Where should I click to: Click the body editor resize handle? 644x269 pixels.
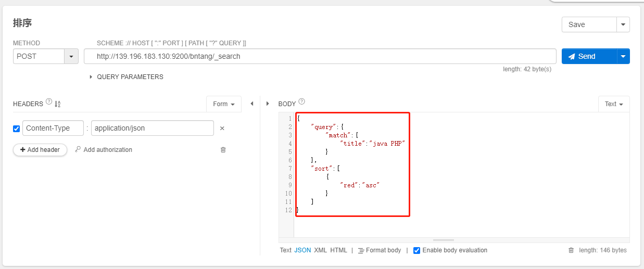(444, 240)
